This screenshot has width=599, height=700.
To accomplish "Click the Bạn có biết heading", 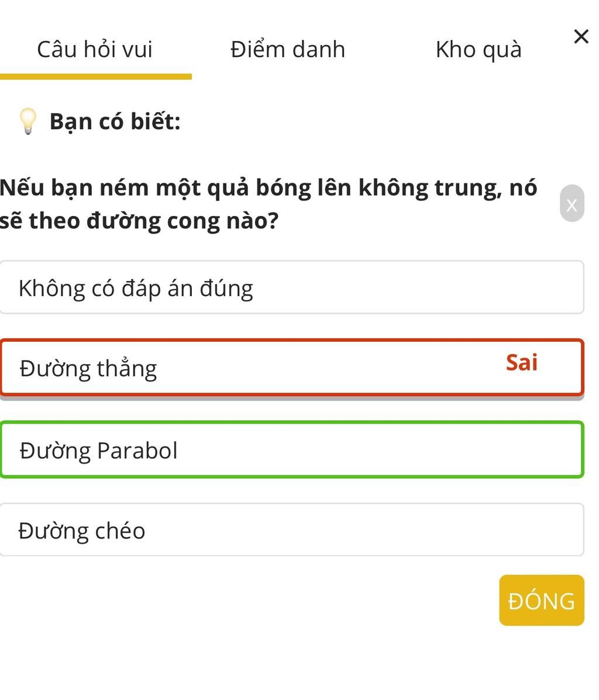I will click(x=115, y=122).
